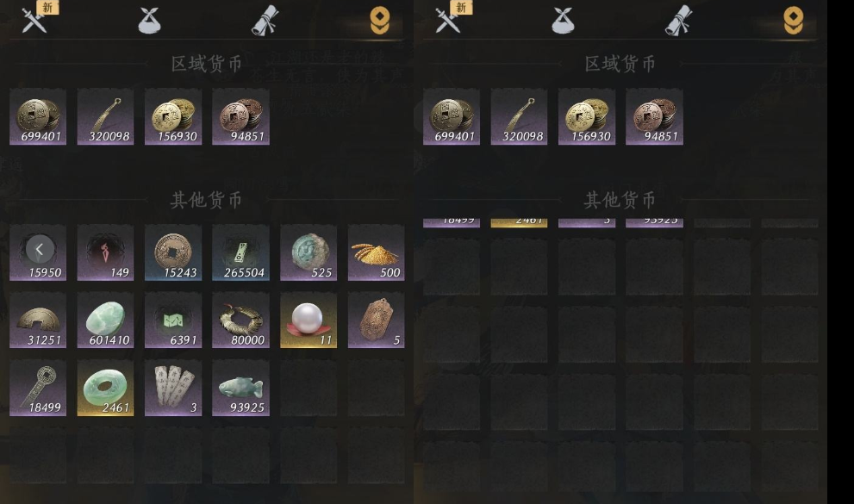Image resolution: width=854 pixels, height=504 pixels.
Task: Click the back arrow on the 15950 item
Action: coord(40,249)
